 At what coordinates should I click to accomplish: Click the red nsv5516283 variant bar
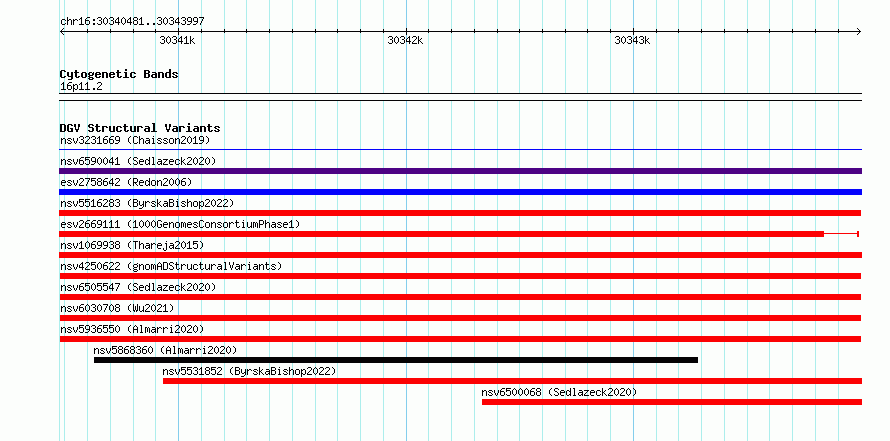pos(460,213)
